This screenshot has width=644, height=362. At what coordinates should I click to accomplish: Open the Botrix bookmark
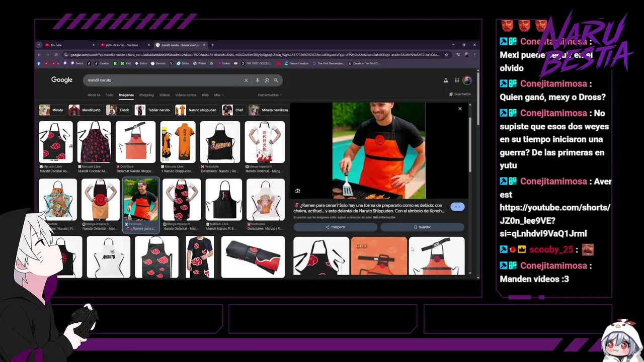[x=141, y=63]
